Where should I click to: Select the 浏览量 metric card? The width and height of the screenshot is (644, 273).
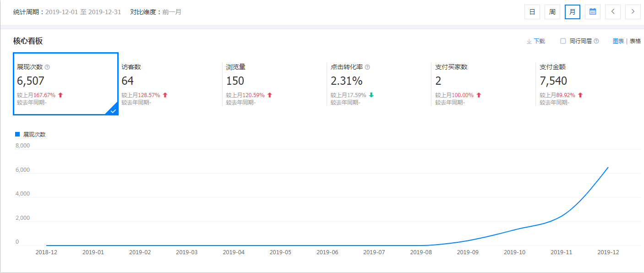[x=274, y=84]
